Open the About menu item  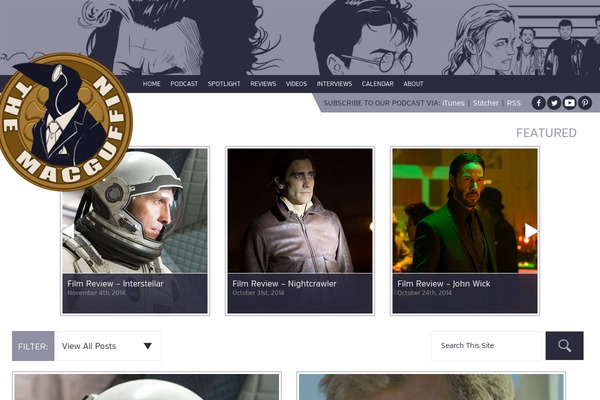413,84
